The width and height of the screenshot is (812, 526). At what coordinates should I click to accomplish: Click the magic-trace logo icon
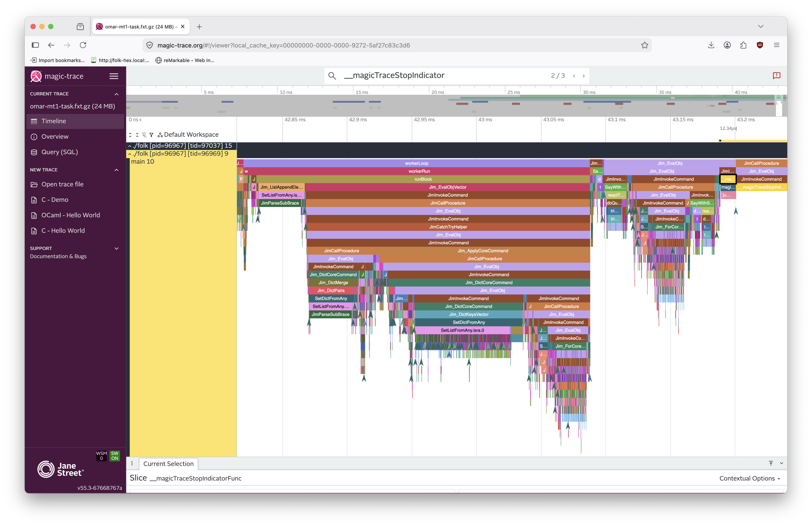[x=36, y=76]
